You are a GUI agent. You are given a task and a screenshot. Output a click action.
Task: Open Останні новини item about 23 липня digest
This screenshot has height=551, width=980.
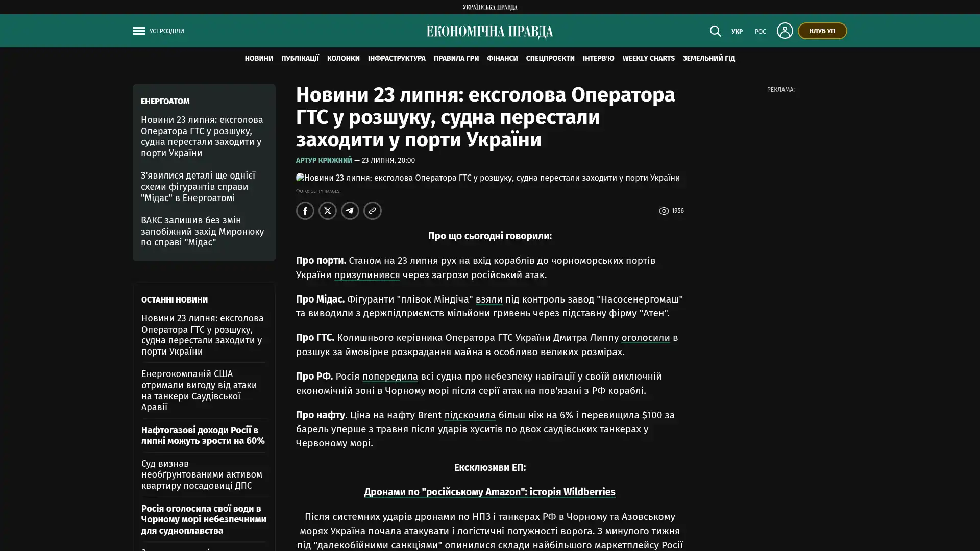pos(203,335)
